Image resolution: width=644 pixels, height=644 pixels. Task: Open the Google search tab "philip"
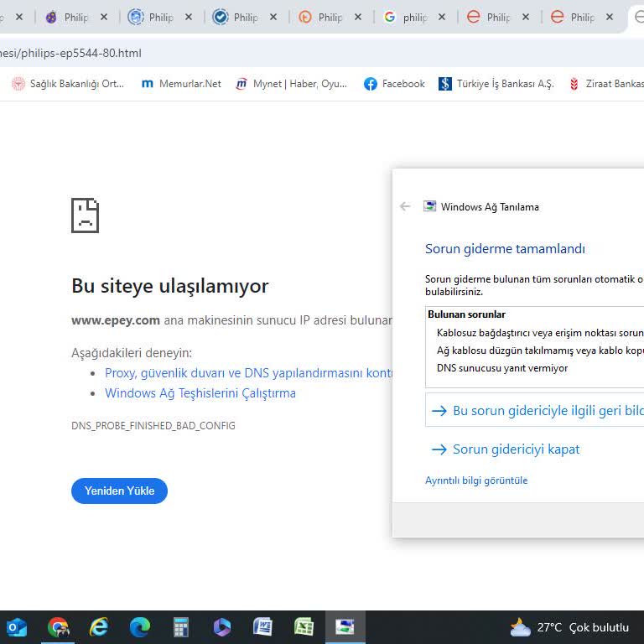[414, 18]
